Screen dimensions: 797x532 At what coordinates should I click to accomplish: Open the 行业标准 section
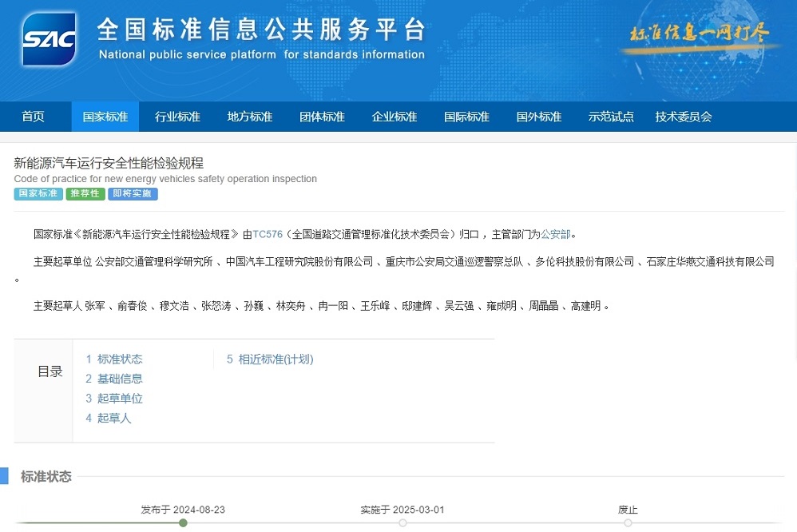coord(177,116)
